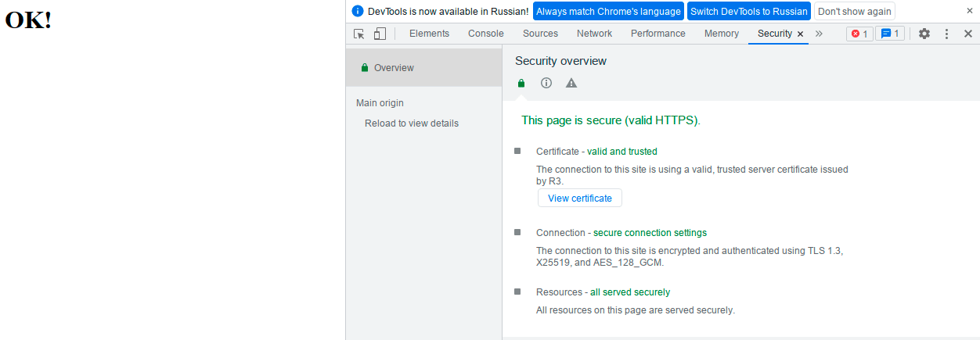Switch to the Console tab

(x=486, y=34)
